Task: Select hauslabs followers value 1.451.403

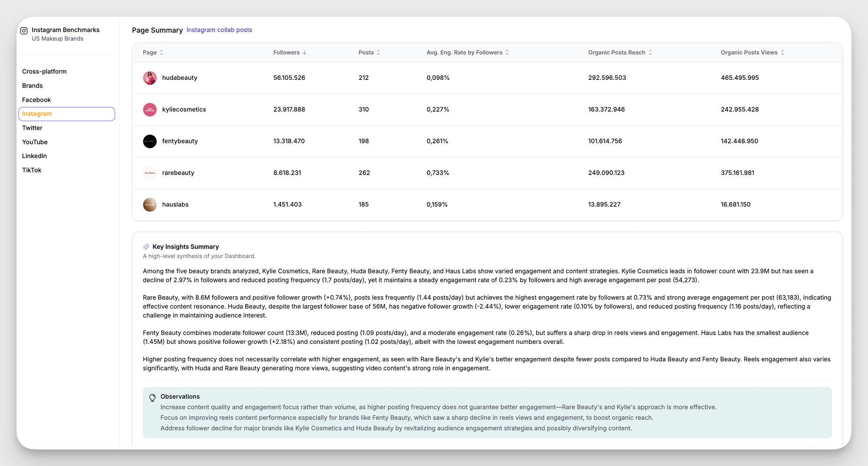Action: [x=287, y=205]
